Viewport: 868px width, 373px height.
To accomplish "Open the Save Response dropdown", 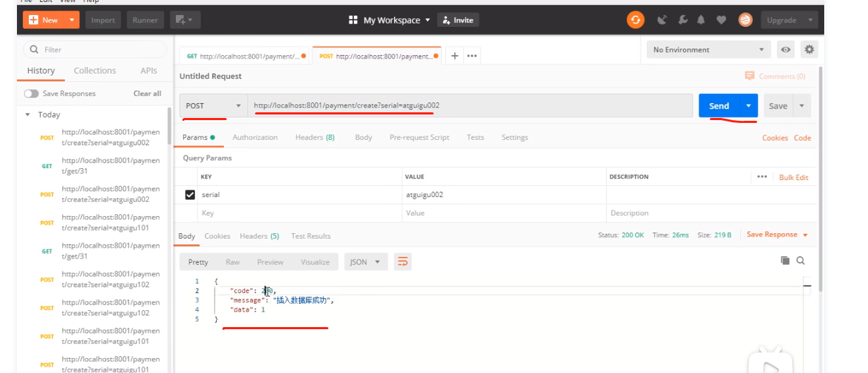I will pos(777,235).
